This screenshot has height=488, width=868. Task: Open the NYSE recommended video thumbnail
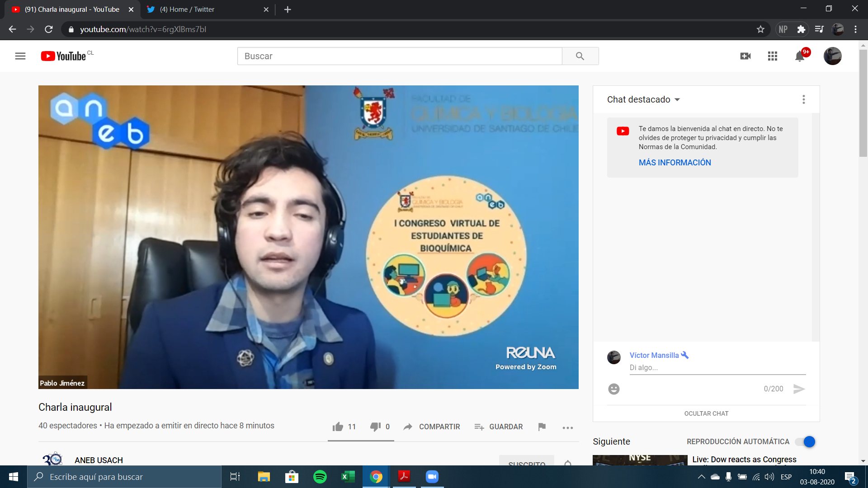640,460
